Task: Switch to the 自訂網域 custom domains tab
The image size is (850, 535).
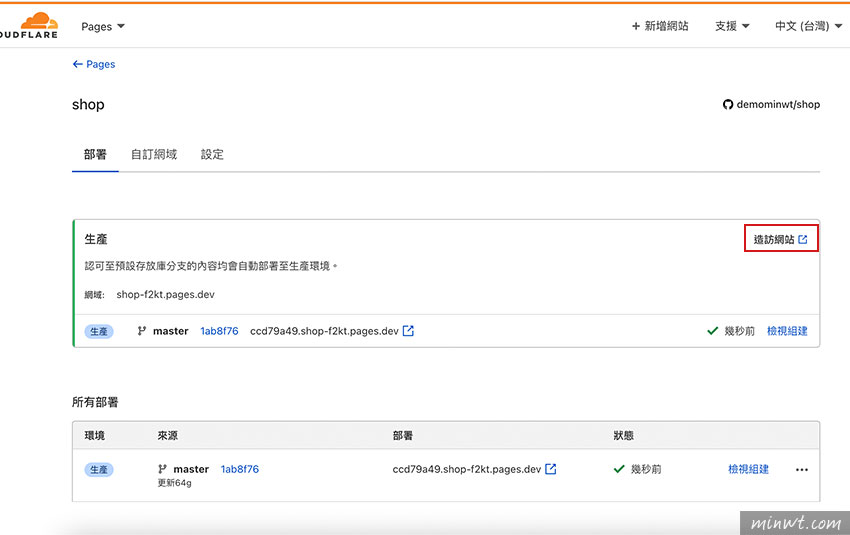Action: [154, 154]
